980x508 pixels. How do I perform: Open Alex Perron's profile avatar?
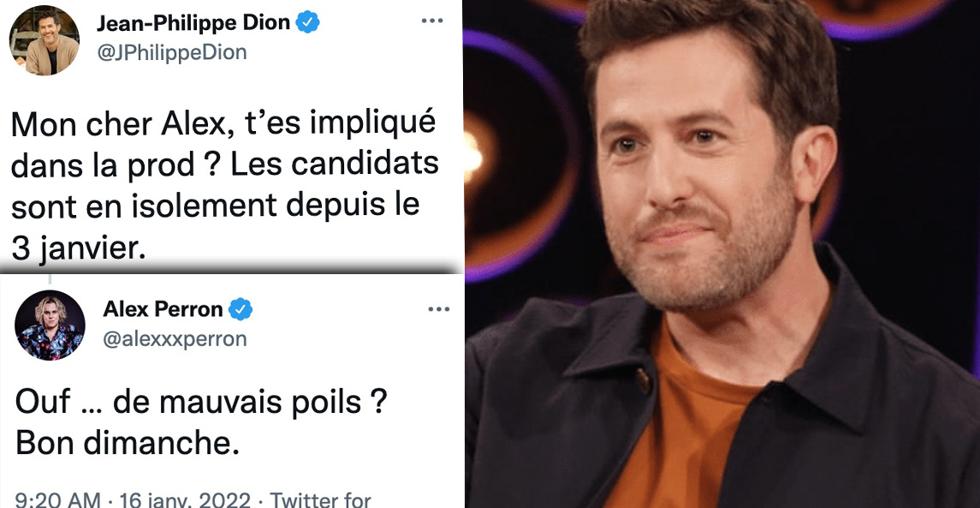tap(50, 326)
